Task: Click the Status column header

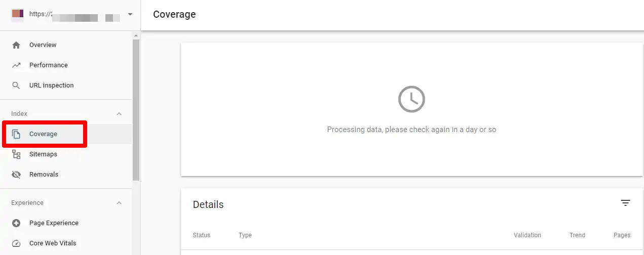Action: pos(202,235)
